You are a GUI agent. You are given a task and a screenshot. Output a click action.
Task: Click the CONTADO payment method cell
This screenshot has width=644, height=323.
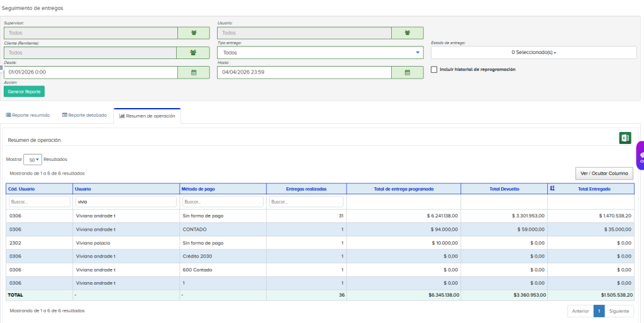223,229
